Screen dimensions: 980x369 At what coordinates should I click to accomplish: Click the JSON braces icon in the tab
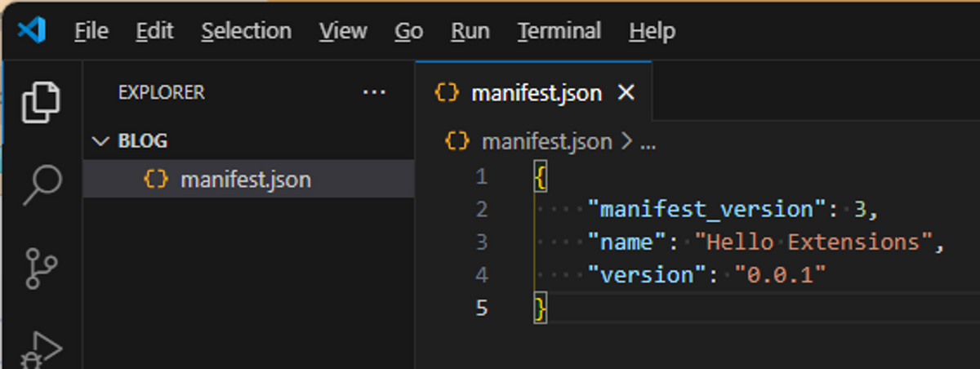pos(447,93)
